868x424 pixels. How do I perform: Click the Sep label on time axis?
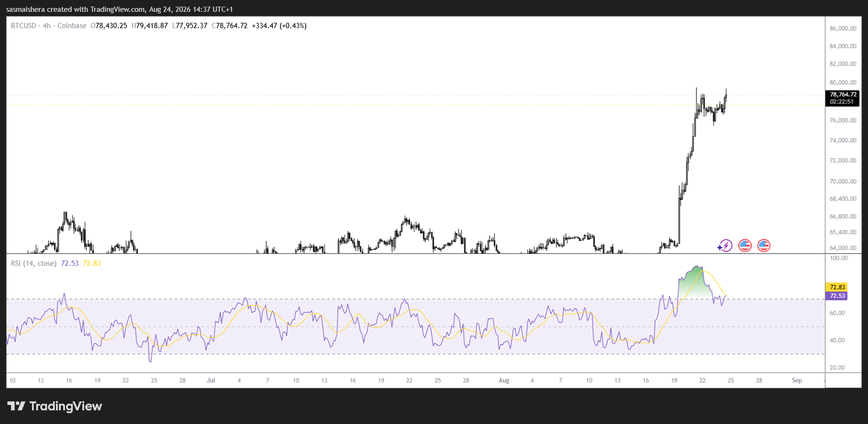796,380
